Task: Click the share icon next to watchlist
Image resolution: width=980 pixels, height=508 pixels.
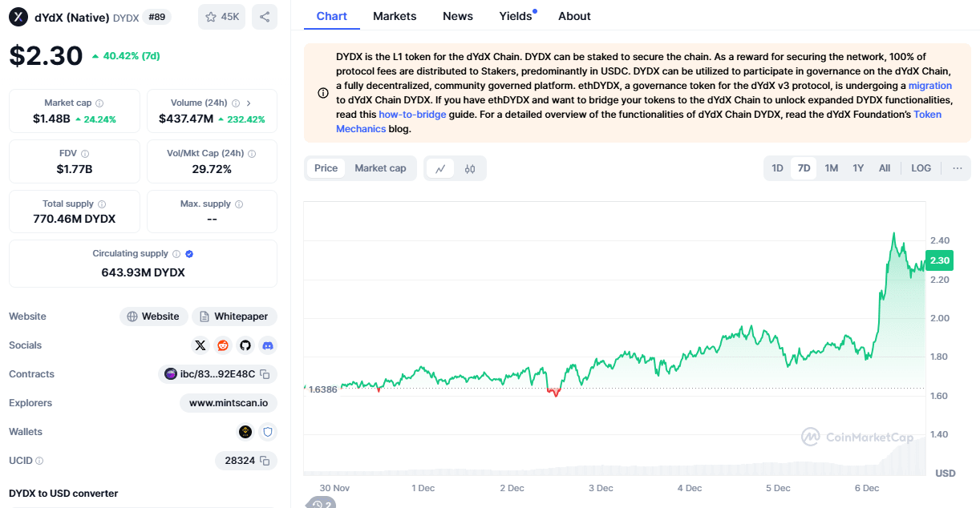Action: point(265,17)
